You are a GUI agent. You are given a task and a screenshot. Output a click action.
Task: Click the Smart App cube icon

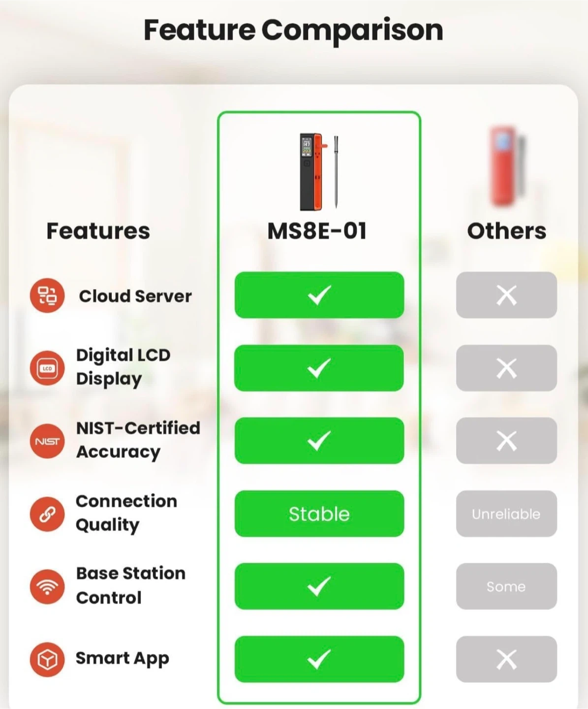pyautogui.click(x=47, y=659)
